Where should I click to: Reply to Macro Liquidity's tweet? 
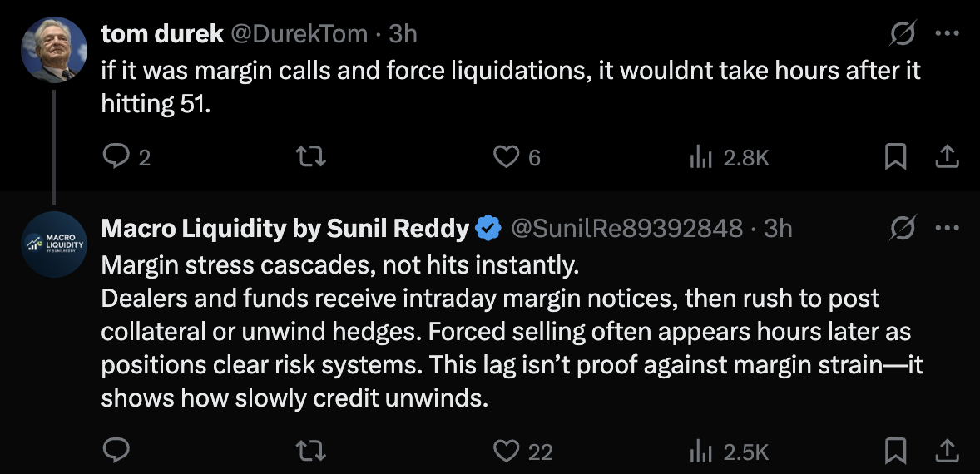tap(116, 450)
